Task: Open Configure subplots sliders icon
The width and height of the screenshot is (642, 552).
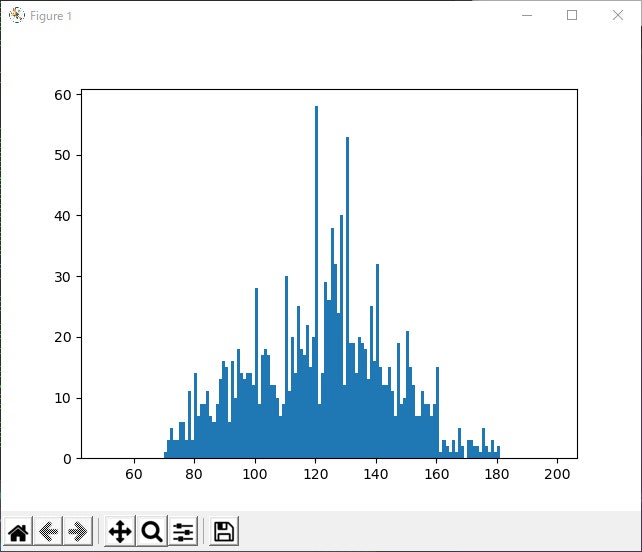Action: coord(183,532)
